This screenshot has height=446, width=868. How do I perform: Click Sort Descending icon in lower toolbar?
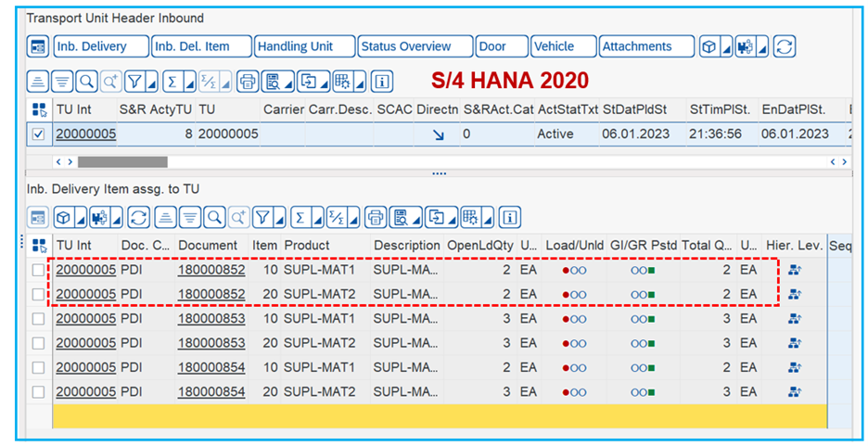[189, 218]
